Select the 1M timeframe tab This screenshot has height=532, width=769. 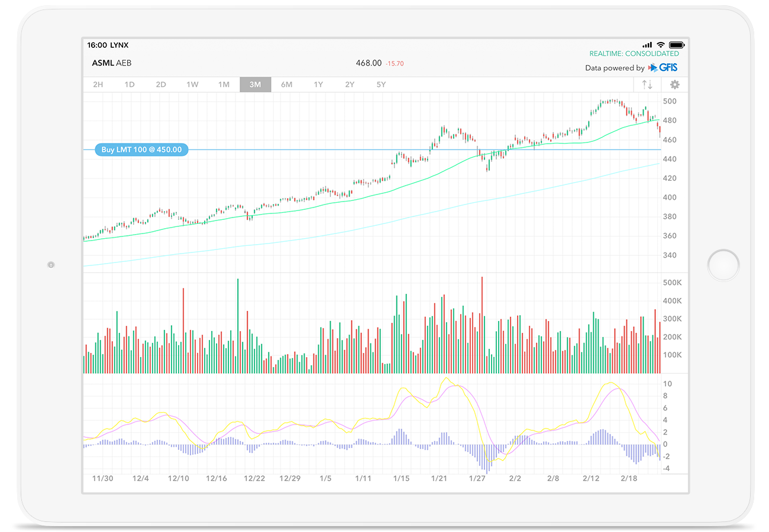tap(224, 85)
